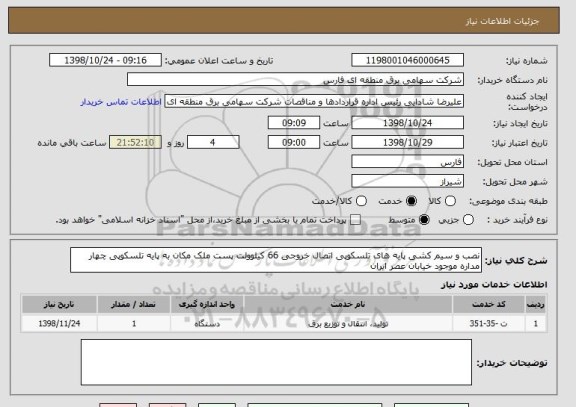Click the کد خدمت column header
Image resolution: width=576 pixels, height=407 pixels.
(489, 305)
